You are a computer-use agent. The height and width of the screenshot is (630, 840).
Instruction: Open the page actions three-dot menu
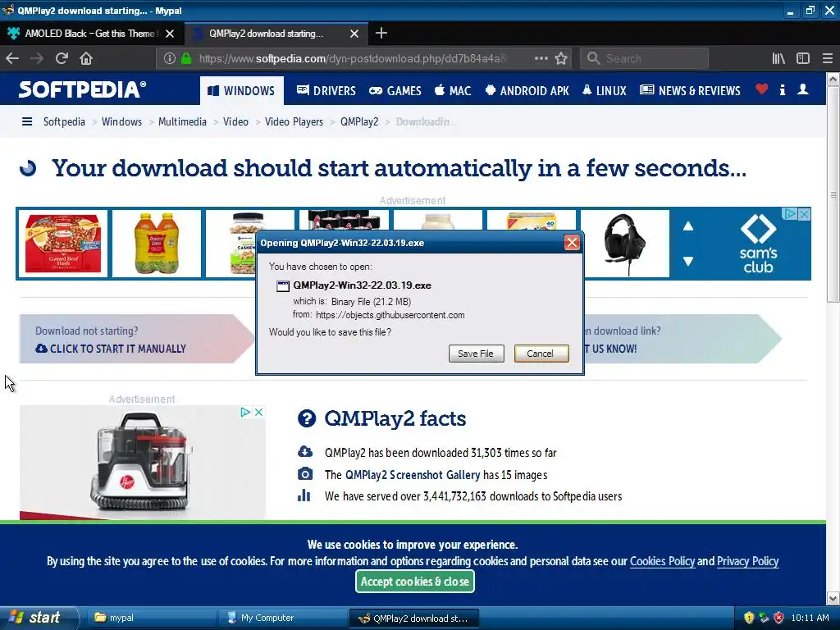click(x=541, y=58)
